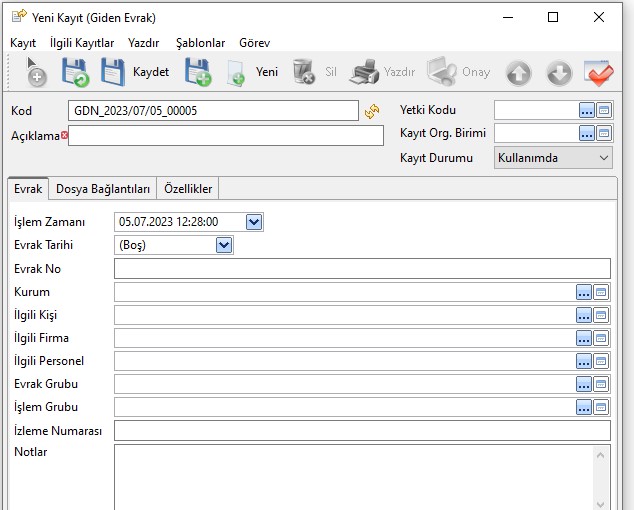This screenshot has height=510, width=634.
Task: Click the red checkmark icon in toolbar
Action: [x=598, y=72]
